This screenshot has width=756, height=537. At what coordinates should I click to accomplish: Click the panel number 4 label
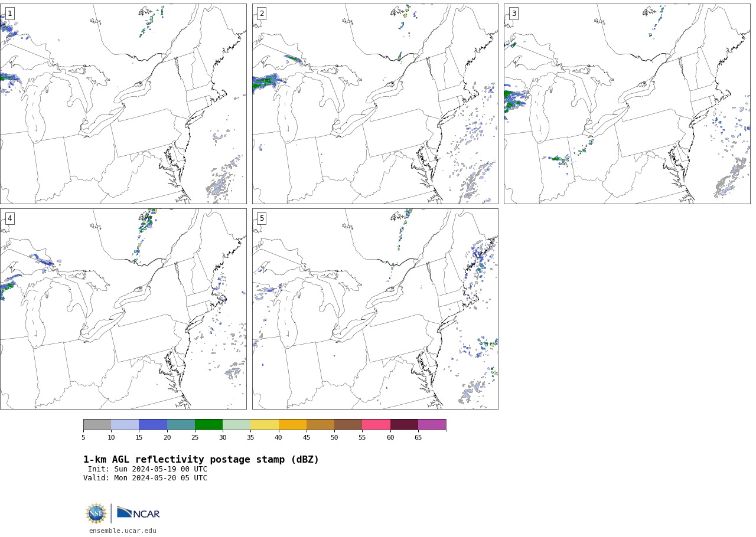9,218
